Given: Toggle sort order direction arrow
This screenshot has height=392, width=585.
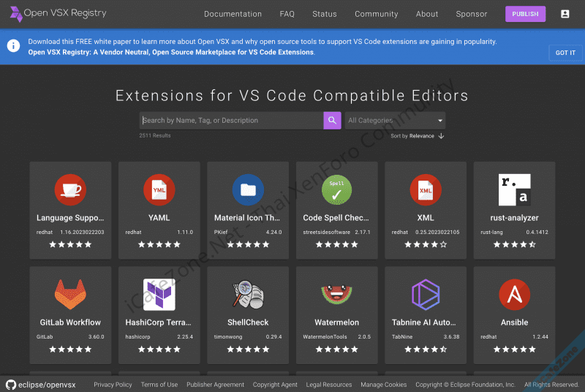Looking at the screenshot, I should click(x=441, y=136).
